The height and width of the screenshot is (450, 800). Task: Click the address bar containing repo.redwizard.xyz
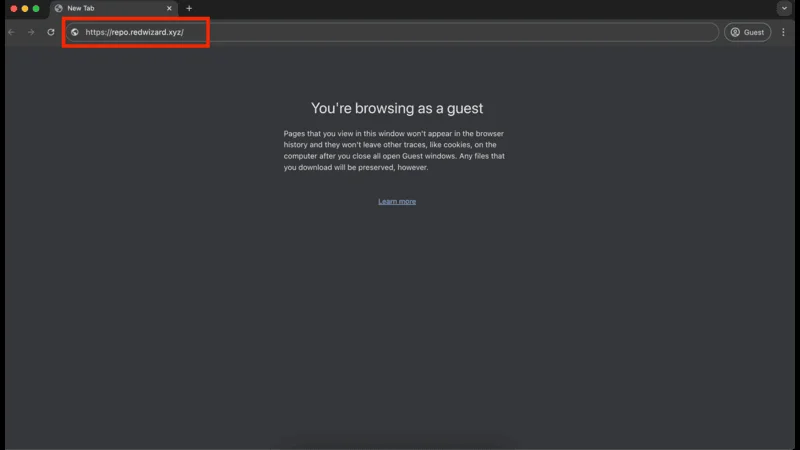point(391,32)
